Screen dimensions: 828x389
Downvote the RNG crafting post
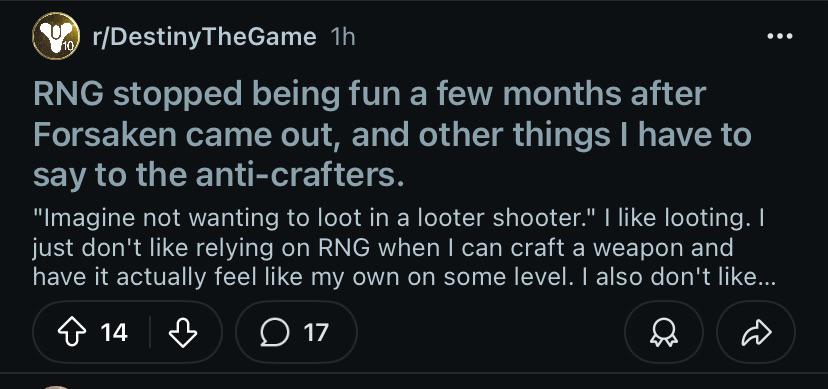point(183,333)
